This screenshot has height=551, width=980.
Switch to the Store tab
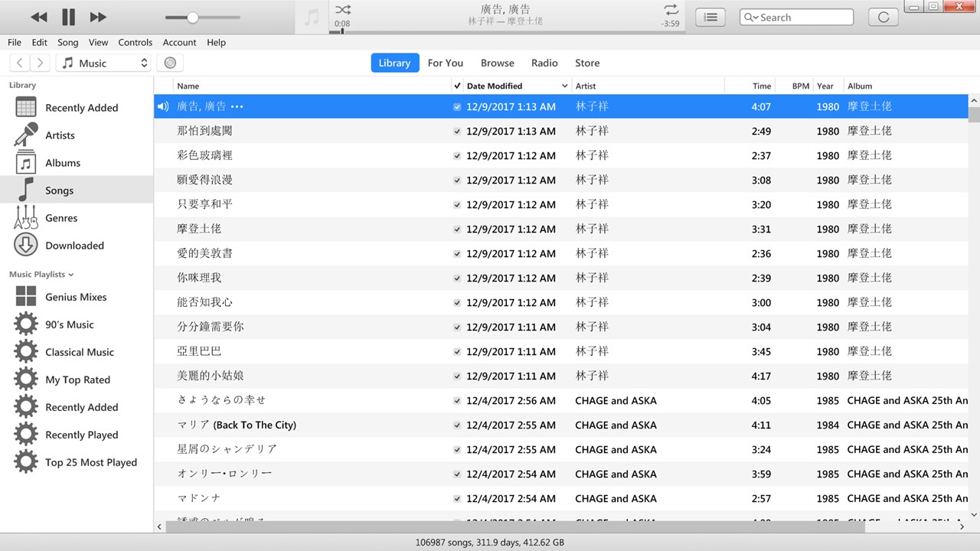pyautogui.click(x=587, y=63)
